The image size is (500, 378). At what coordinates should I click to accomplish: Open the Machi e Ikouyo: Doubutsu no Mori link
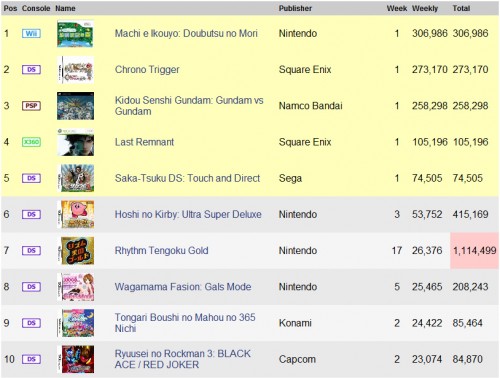[186, 33]
